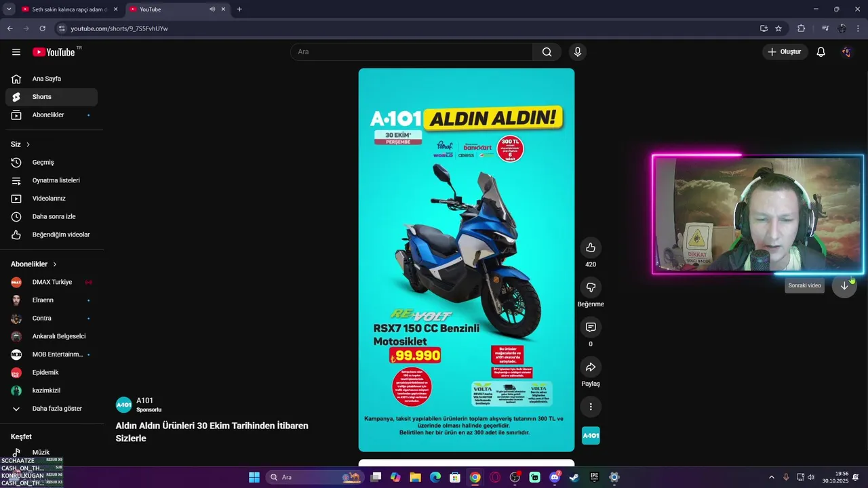Click the A101 channel name

click(x=144, y=401)
